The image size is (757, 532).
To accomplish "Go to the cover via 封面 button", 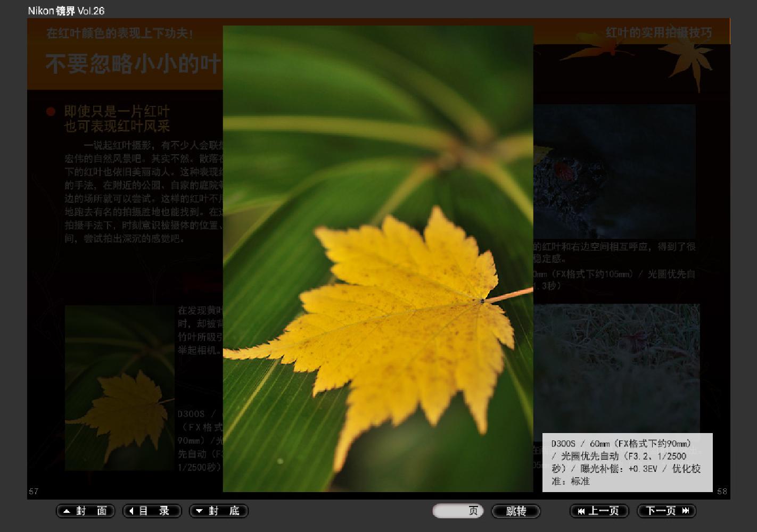I will [85, 511].
